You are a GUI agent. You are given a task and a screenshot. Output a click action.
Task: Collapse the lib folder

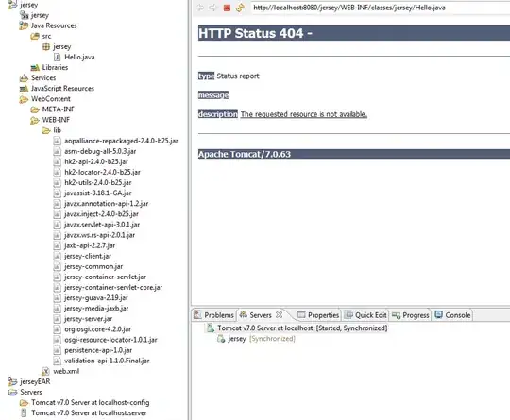[46, 130]
